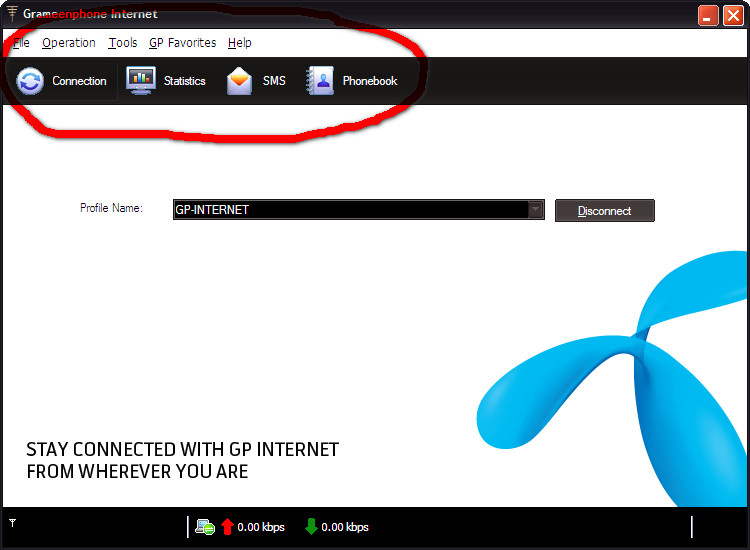This screenshot has height=550, width=750.
Task: Expand the Profile Name dropdown arrow
Action: click(535, 209)
